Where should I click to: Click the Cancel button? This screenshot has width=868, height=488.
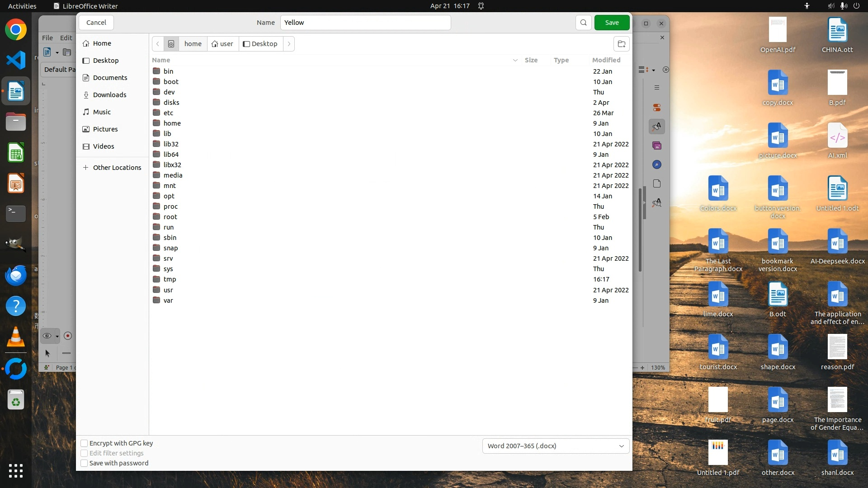[x=96, y=23]
